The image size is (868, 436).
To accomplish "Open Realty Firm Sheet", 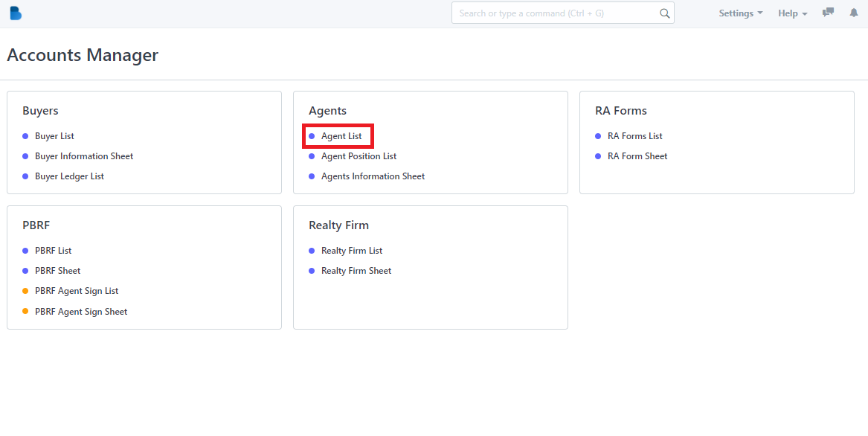I will tap(356, 271).
